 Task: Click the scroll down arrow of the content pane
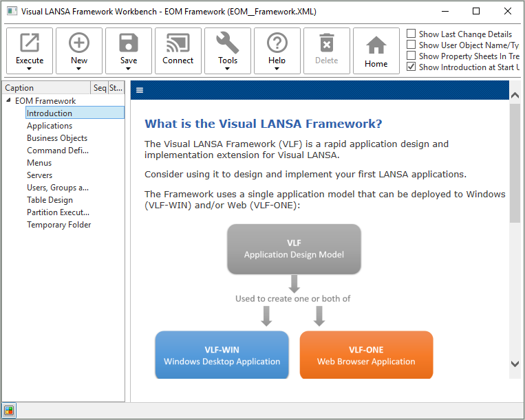click(x=515, y=364)
